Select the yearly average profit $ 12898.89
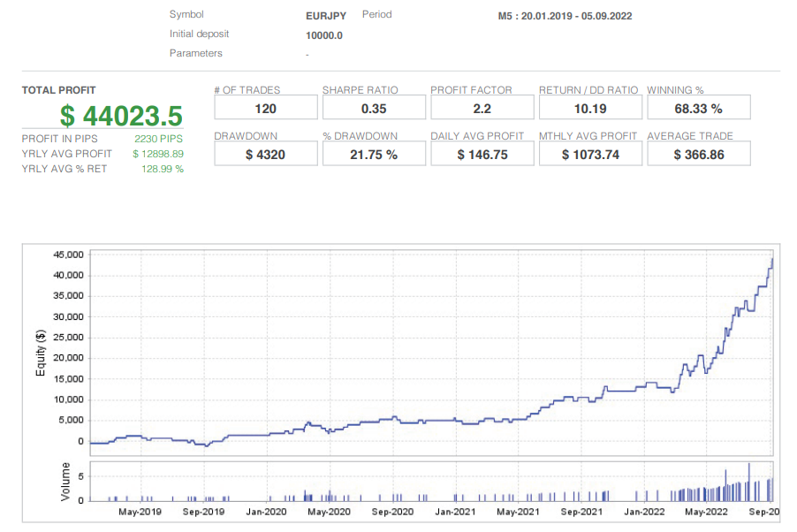This screenshot has width=797, height=532. 158,154
